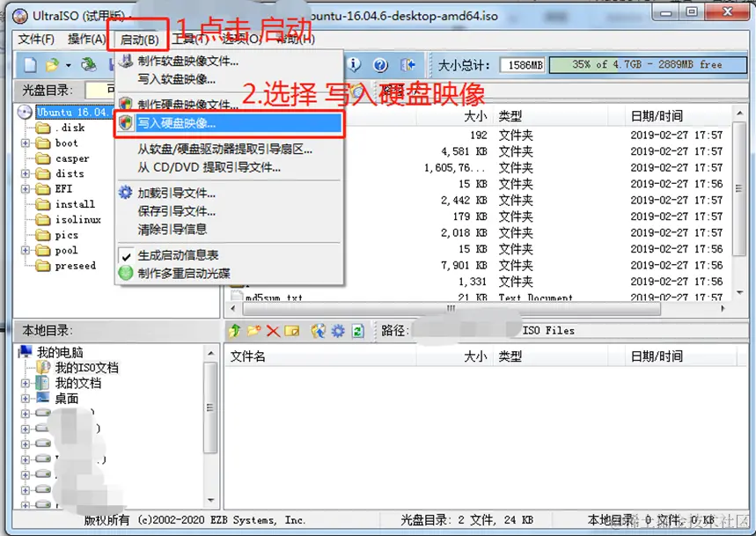The width and height of the screenshot is (756, 536).
Task: Open the dropdown arrow beside Open icon
Action: tap(69, 65)
